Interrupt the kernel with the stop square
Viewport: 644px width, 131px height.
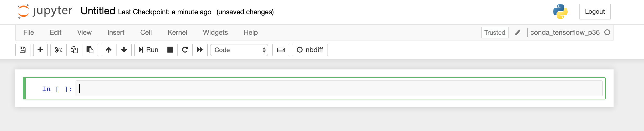click(x=170, y=50)
